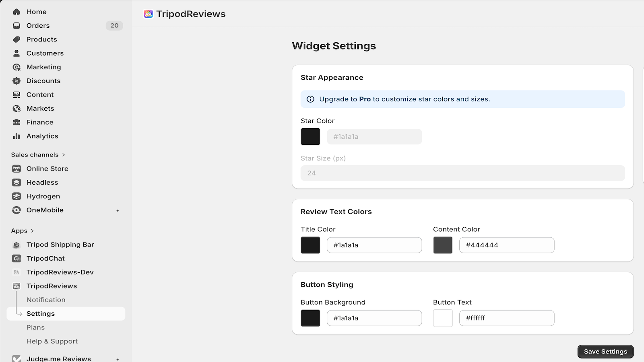Expand the Apps section chevron
Viewport: 644px width, 362px height.
point(32,231)
